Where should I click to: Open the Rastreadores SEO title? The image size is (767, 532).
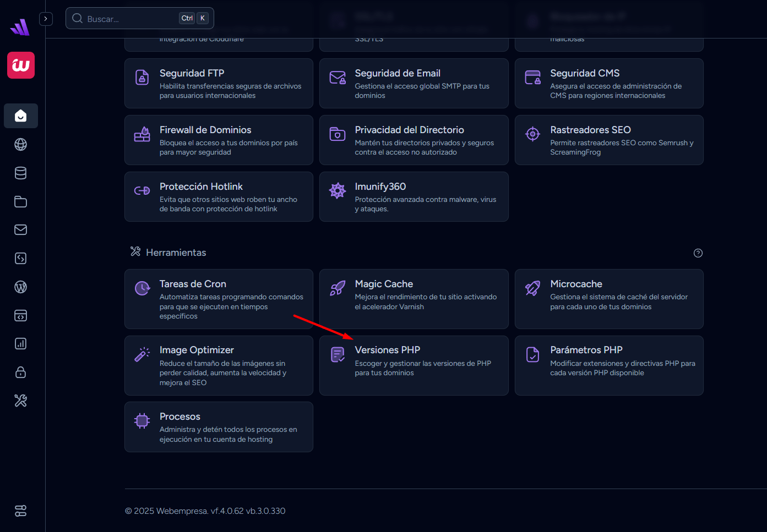point(590,130)
